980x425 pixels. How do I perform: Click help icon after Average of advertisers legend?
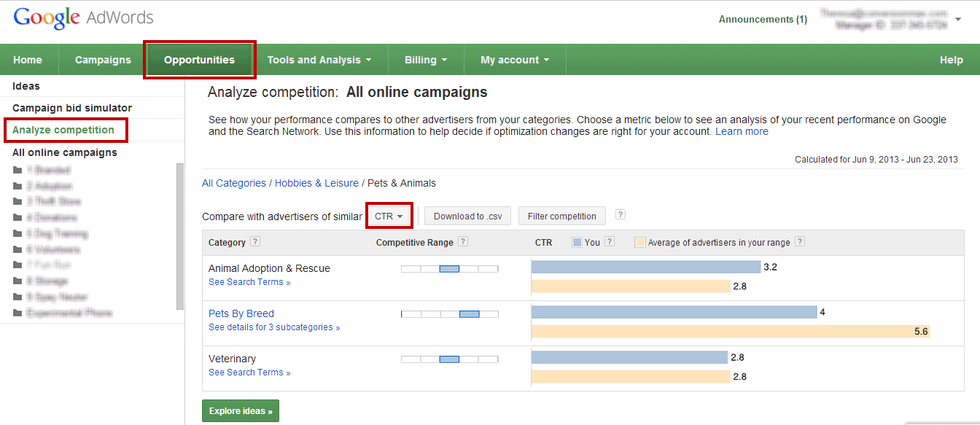800,242
